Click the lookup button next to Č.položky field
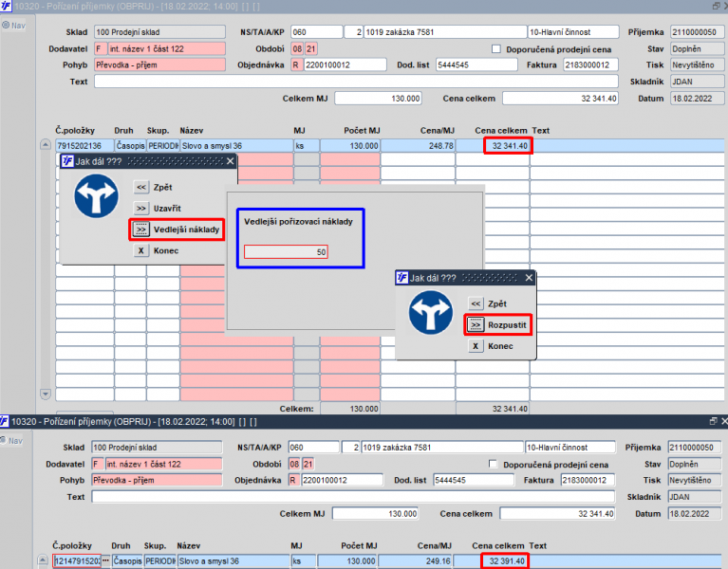728x569 pixels. [106, 560]
